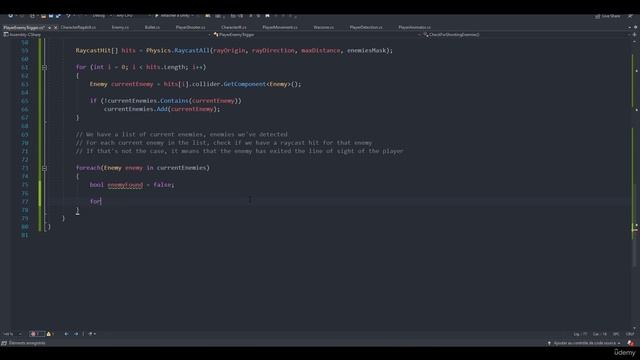Screen dimensions: 640x360
Task: Click the settings gear right of the tabs
Action: (x=635, y=27)
